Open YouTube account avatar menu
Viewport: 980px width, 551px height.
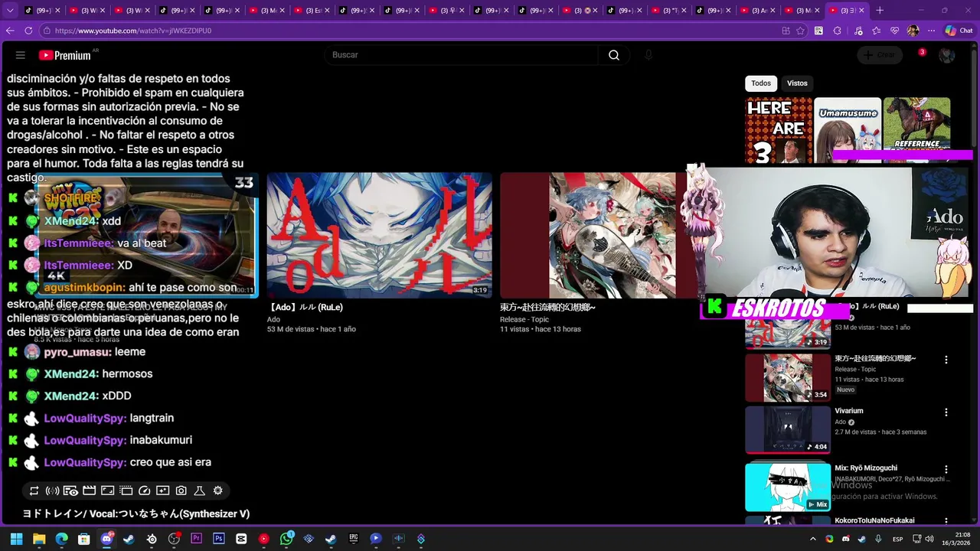pos(947,55)
